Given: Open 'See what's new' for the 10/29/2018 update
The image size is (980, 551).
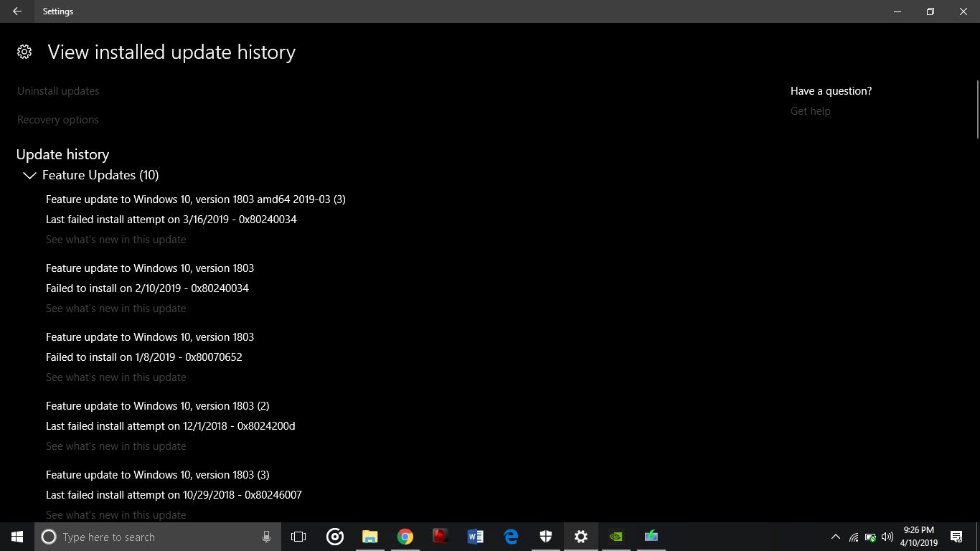Looking at the screenshot, I should pos(116,515).
